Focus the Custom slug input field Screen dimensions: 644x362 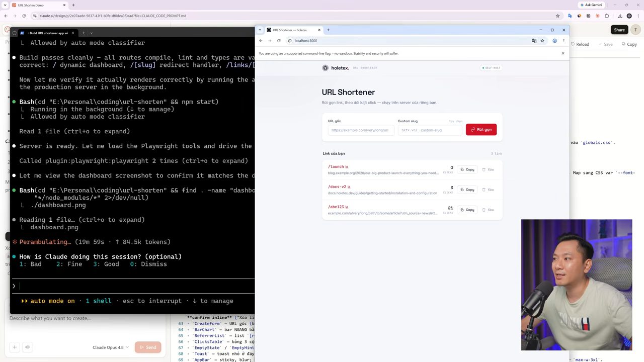430,130
